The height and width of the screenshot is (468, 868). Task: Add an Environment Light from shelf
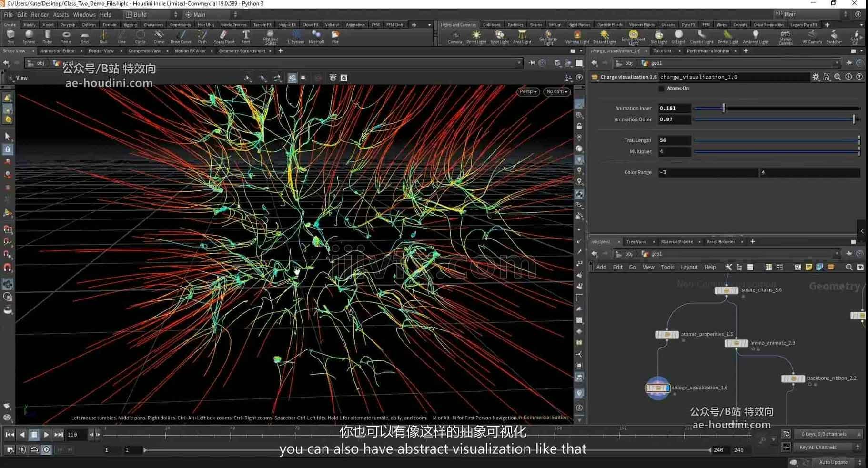633,38
